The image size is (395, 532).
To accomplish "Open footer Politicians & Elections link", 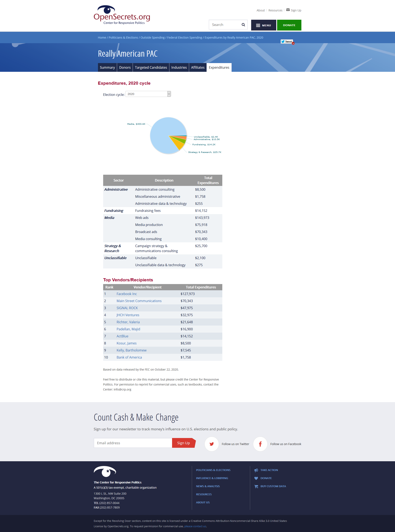I will 213,470.
